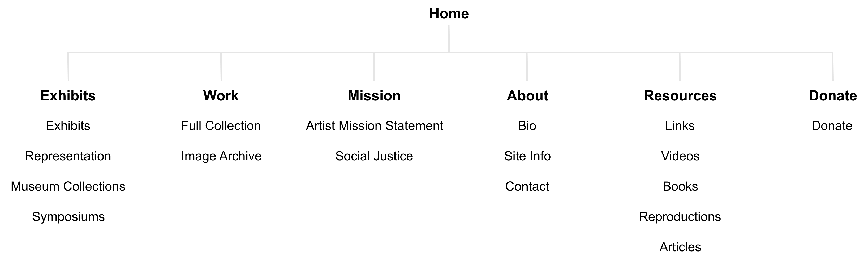The image size is (868, 264).
Task: Click Artist Mission Statement
Action: [x=374, y=126]
